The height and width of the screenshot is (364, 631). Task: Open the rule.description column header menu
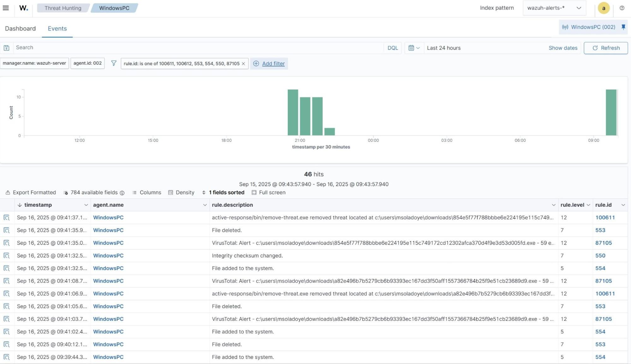point(554,205)
